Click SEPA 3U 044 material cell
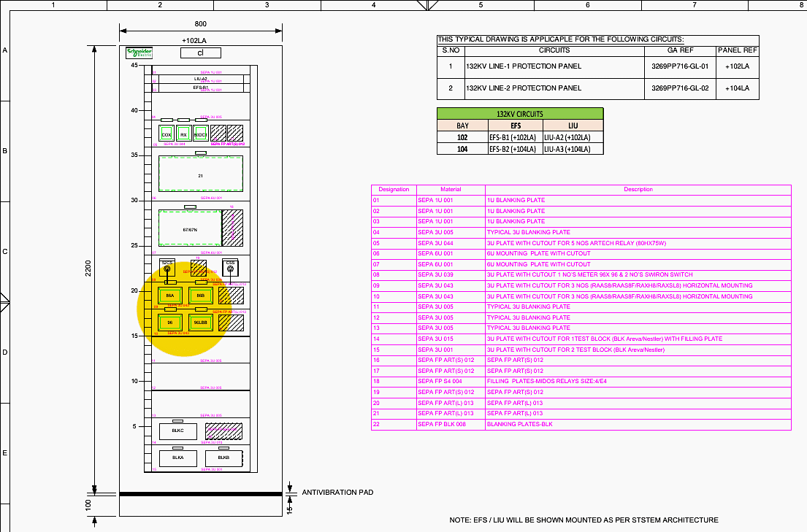The height and width of the screenshot is (532, 807). [x=451, y=243]
